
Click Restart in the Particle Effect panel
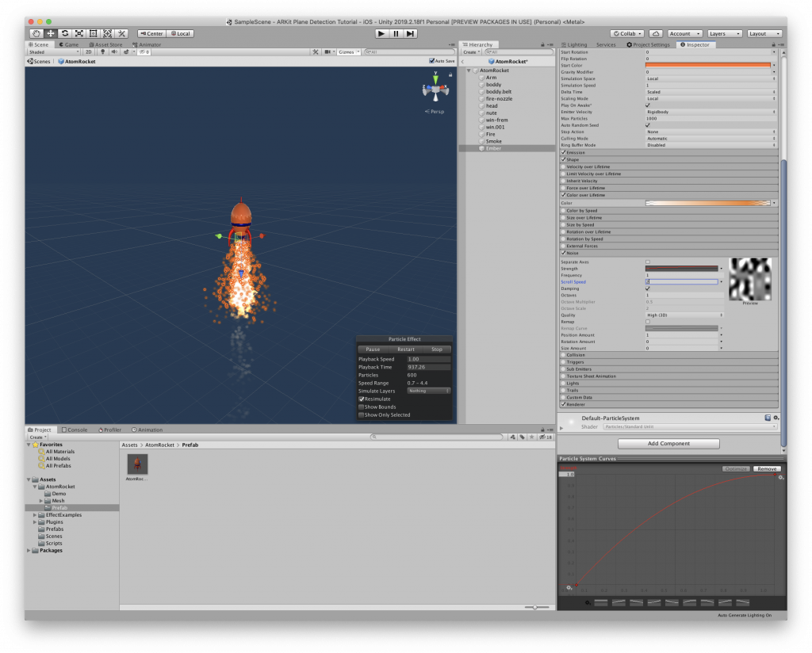click(405, 349)
